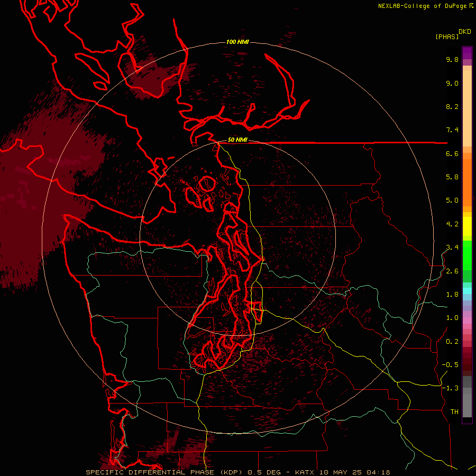Click the DKD legend heading

point(465,32)
